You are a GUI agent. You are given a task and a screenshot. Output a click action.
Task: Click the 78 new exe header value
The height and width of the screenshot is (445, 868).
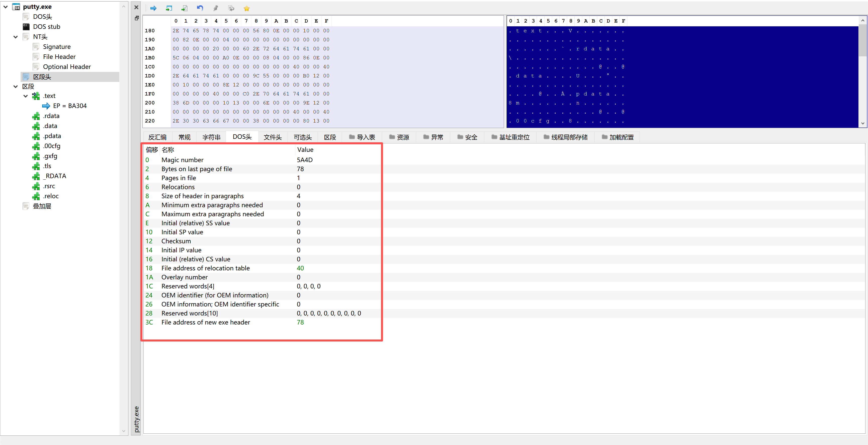pos(300,322)
